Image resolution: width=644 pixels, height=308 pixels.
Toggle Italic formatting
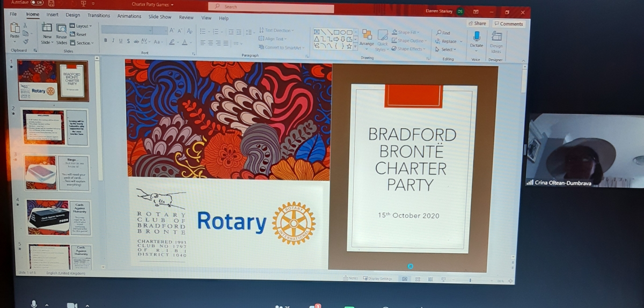(113, 41)
